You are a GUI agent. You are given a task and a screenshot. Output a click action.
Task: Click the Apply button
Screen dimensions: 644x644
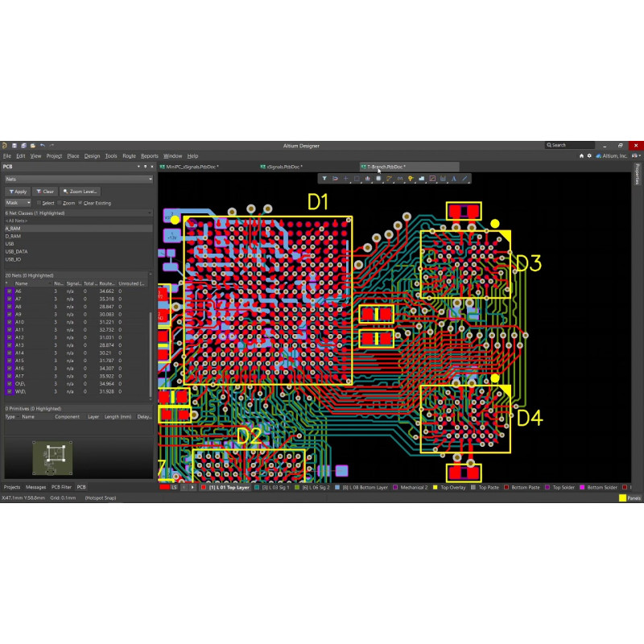18,192
